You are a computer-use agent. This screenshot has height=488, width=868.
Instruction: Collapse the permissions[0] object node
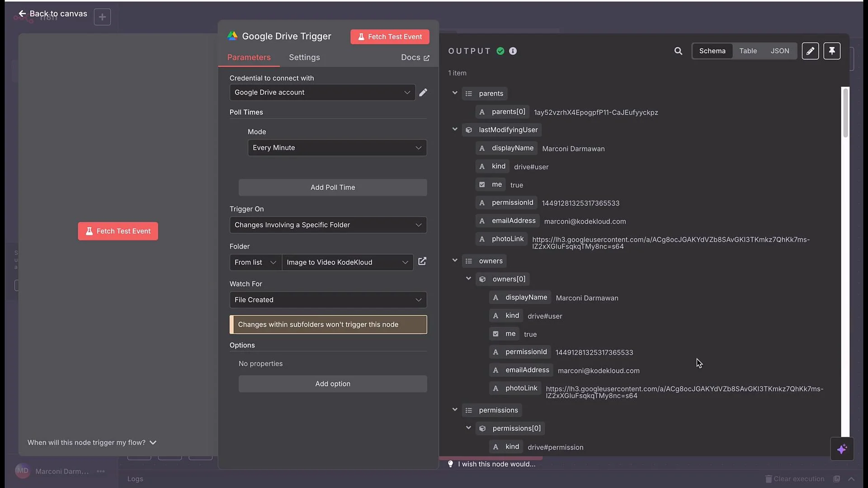coord(468,427)
